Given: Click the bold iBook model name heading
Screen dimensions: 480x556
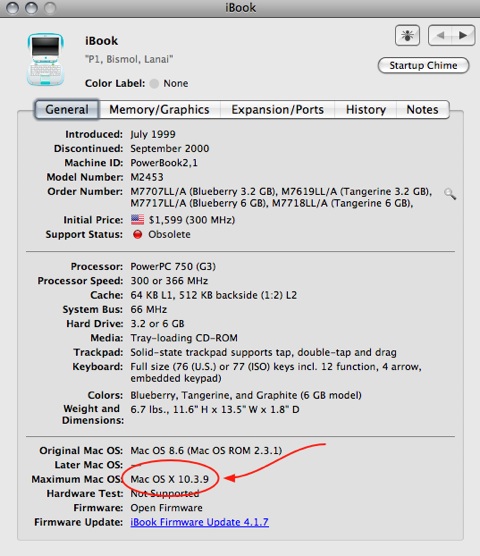Looking at the screenshot, I should pos(101,41).
